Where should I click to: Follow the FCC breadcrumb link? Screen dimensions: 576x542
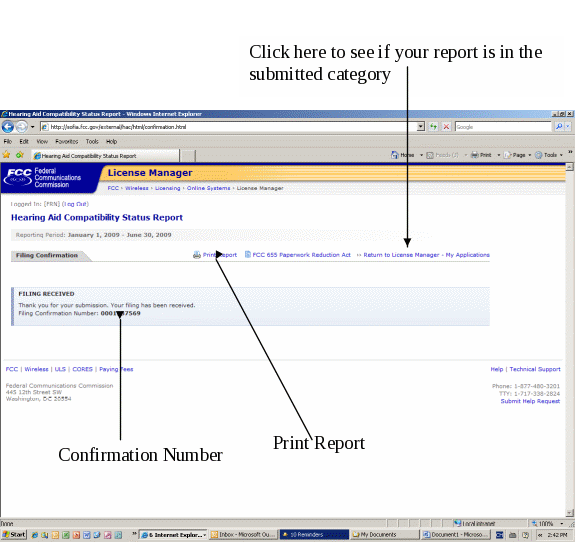point(113,188)
